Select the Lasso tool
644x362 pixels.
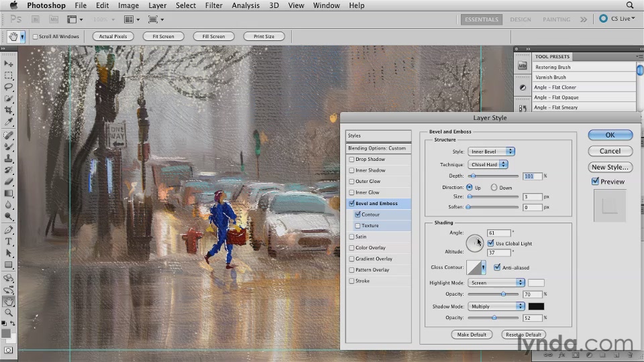[x=8, y=87]
